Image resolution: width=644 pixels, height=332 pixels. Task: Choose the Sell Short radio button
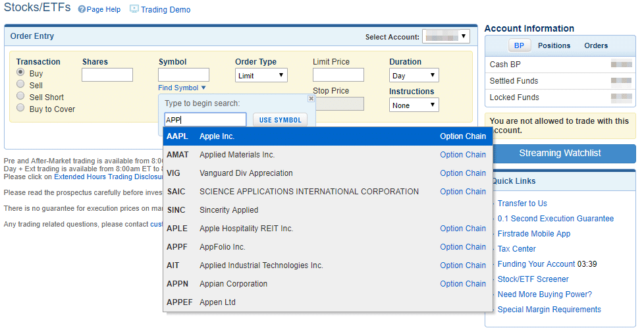click(x=20, y=96)
